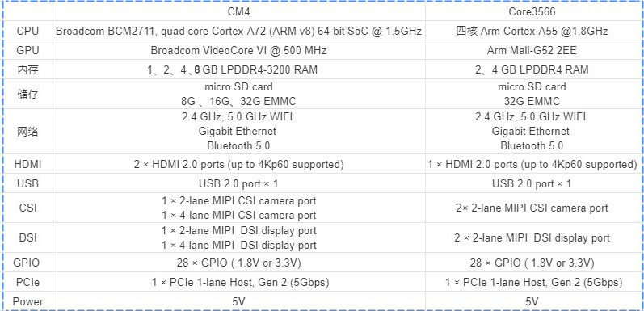Click the HDMI row label
This screenshot has width=644, height=311.
click(x=28, y=164)
